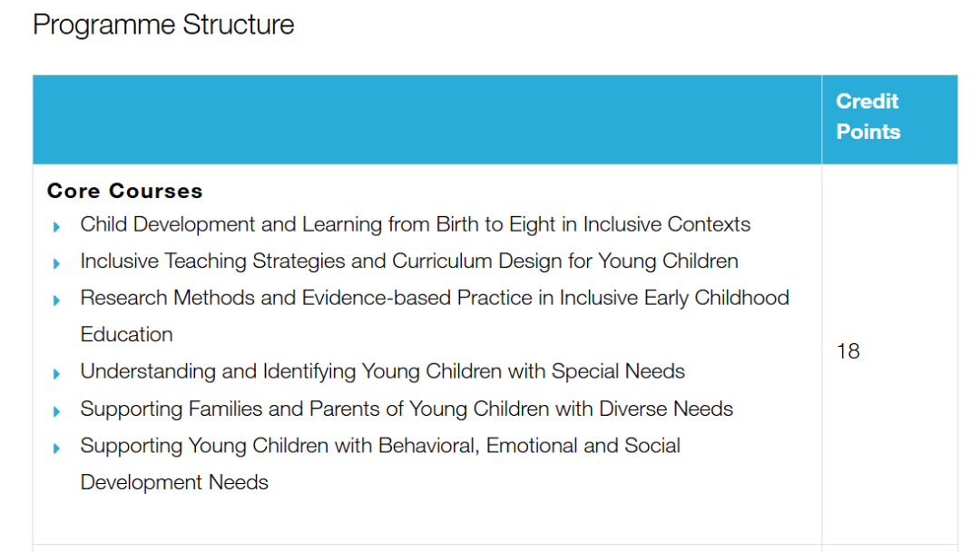Select the Child Development and Learning course text
980x552 pixels.
[415, 224]
